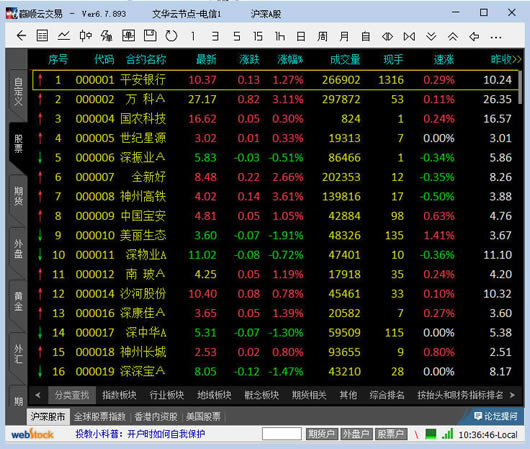
Task: Open the intraday line chart icon
Action: pyautogui.click(x=64, y=36)
